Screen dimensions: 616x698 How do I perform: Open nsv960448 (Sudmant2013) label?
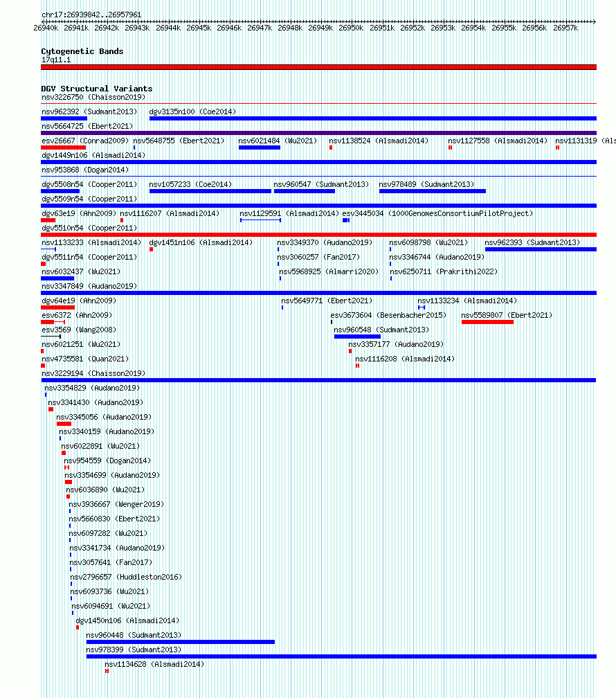[134, 635]
